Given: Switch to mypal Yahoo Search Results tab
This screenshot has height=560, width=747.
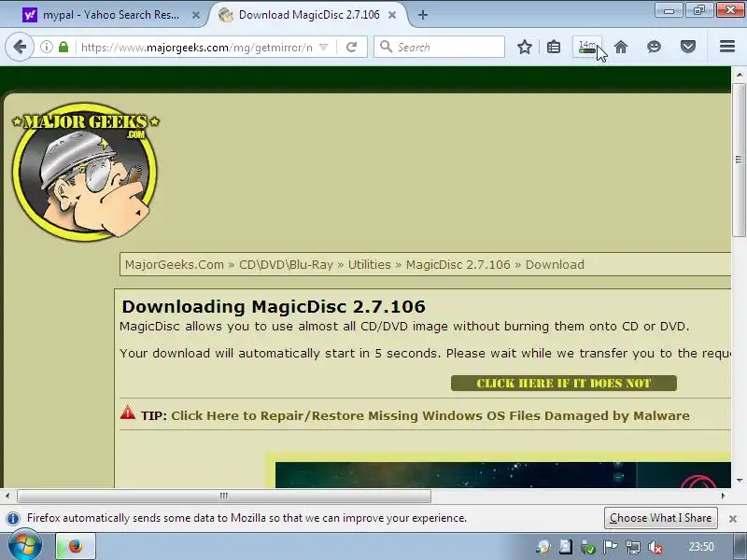Looking at the screenshot, I should click(111, 15).
